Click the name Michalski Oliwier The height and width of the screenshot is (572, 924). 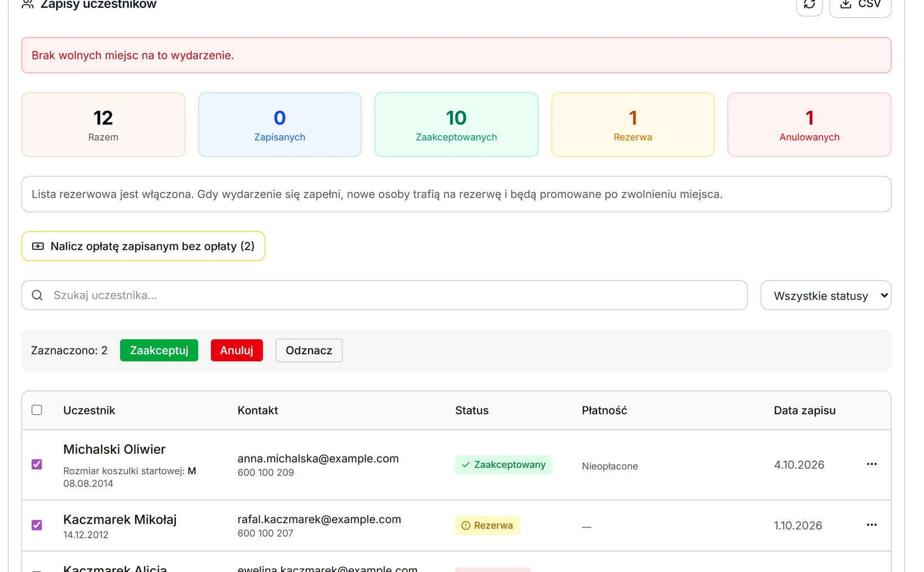tap(114, 449)
